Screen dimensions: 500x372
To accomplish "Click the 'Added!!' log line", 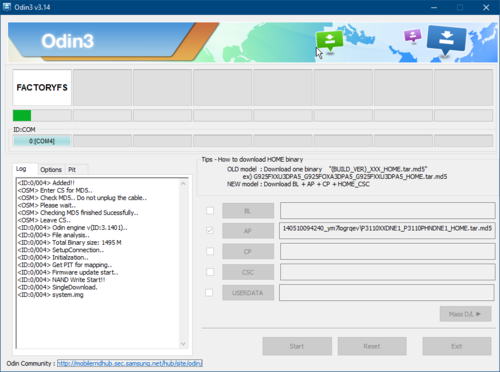I will (46, 183).
